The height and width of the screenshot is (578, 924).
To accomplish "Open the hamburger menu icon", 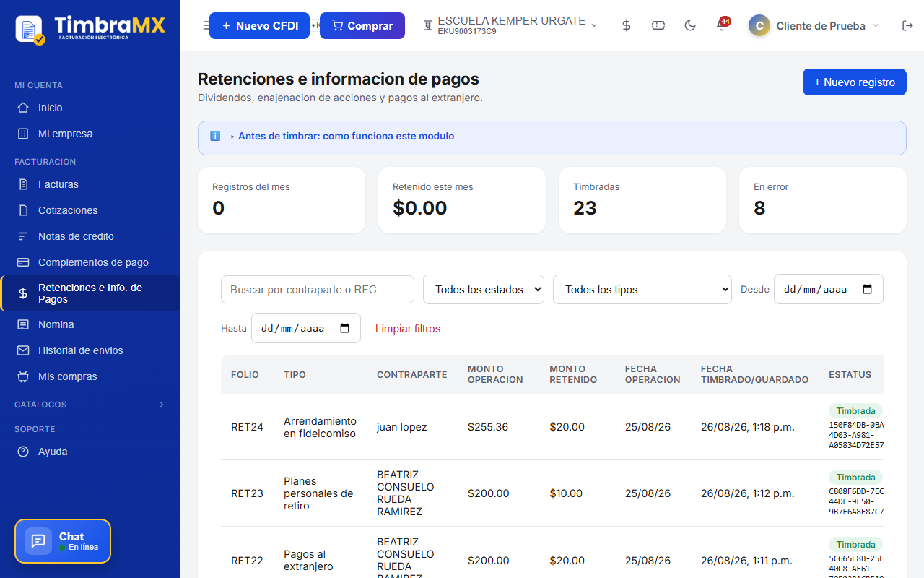I will [206, 26].
